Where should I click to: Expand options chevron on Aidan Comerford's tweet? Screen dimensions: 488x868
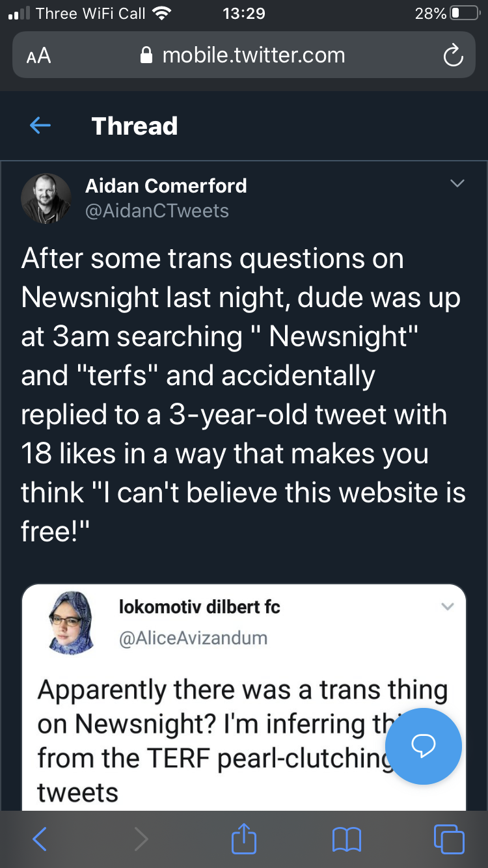click(457, 183)
